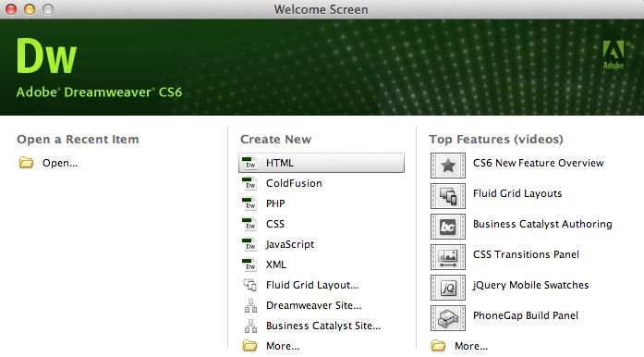The height and width of the screenshot is (357, 644).
Task: Click the Dreamweaver Site hierarchy icon
Action: (250, 305)
